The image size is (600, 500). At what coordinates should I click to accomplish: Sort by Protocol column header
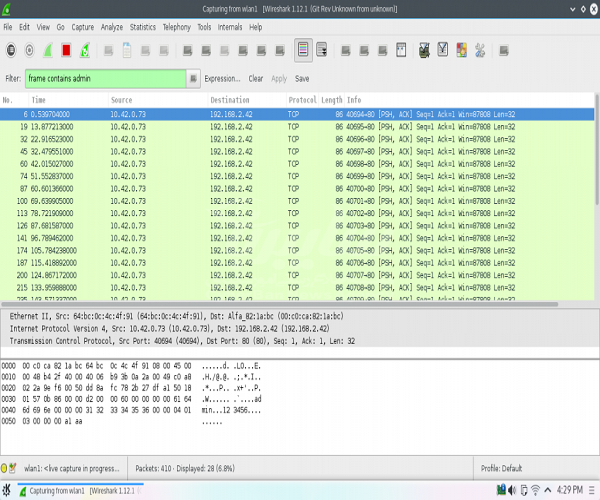pos(302,100)
